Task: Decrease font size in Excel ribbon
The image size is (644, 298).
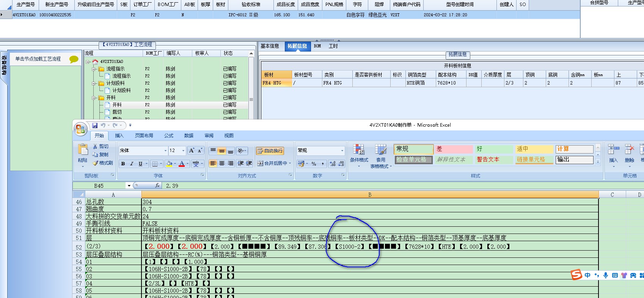Action: tap(200, 151)
